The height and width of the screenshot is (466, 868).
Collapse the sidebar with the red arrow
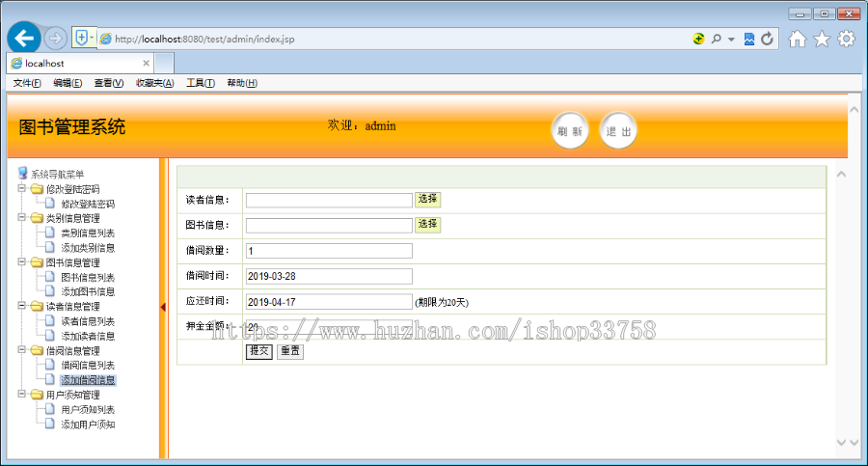click(163, 307)
